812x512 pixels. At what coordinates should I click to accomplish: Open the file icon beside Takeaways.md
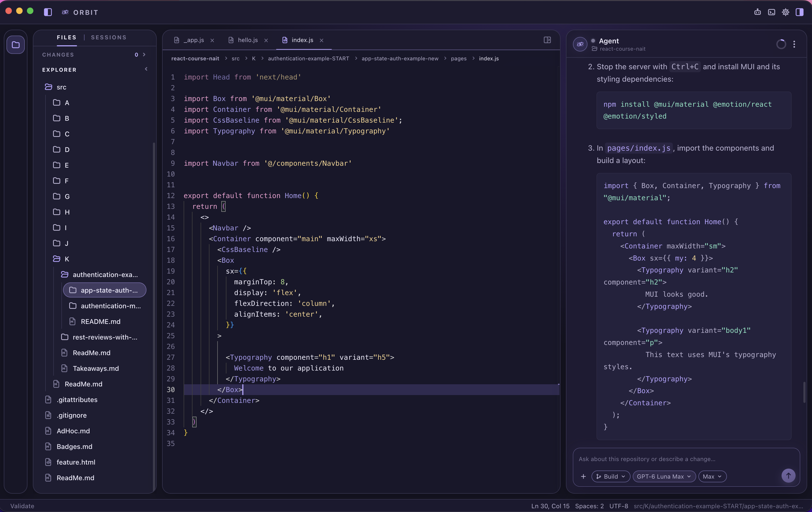(x=64, y=368)
